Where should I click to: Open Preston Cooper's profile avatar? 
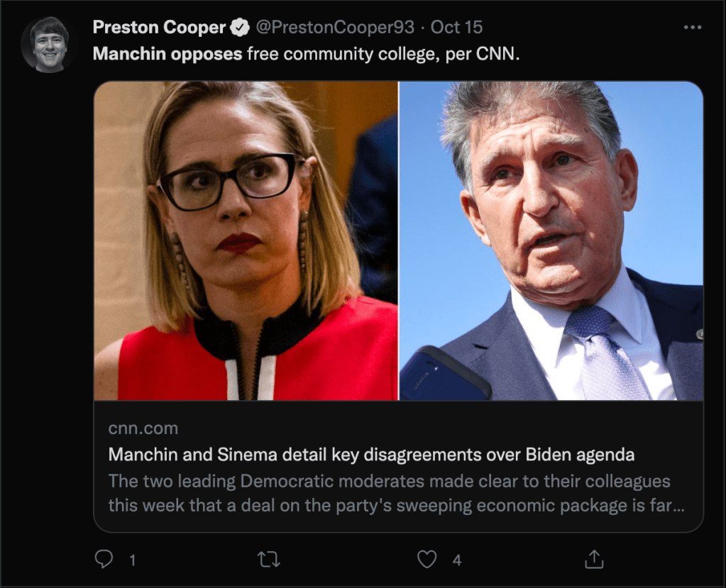[x=49, y=44]
